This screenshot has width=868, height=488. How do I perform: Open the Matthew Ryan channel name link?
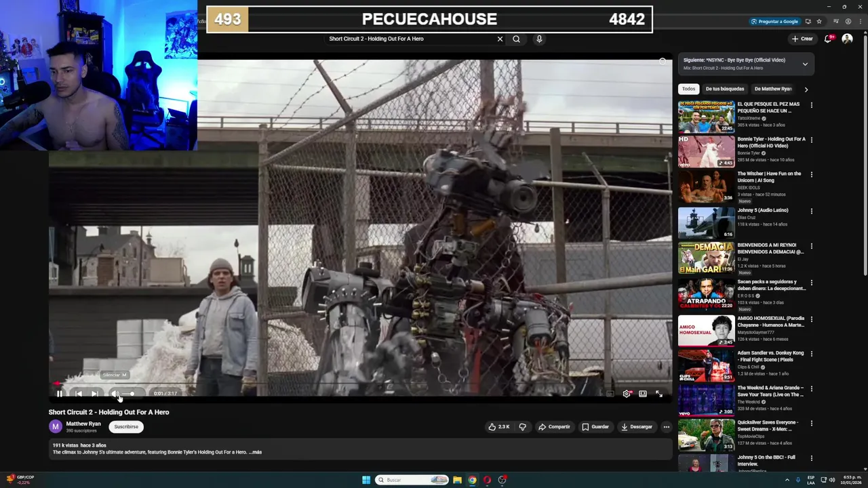(x=83, y=424)
